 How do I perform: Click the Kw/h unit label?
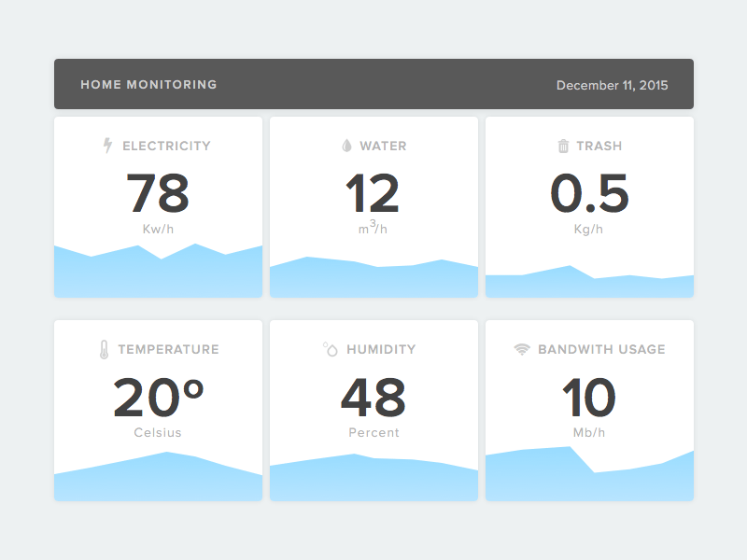[x=158, y=229]
